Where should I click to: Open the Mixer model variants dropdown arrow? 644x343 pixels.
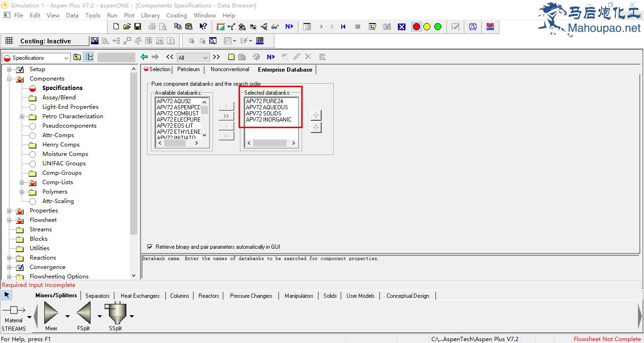[67, 317]
